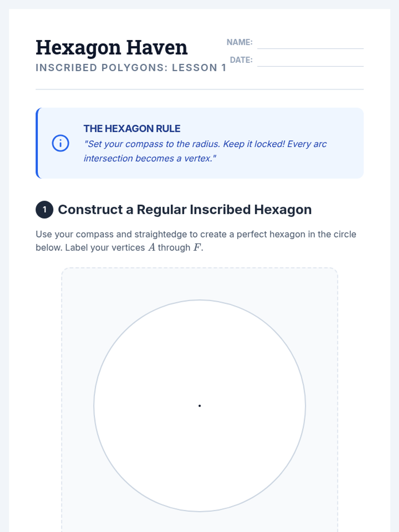This screenshot has width=399, height=532.
Task: Click the circle's outline at the left edge
Action: (94, 406)
